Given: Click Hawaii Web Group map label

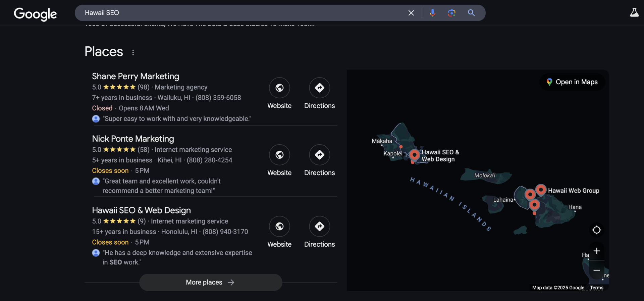Looking at the screenshot, I should (x=574, y=191).
